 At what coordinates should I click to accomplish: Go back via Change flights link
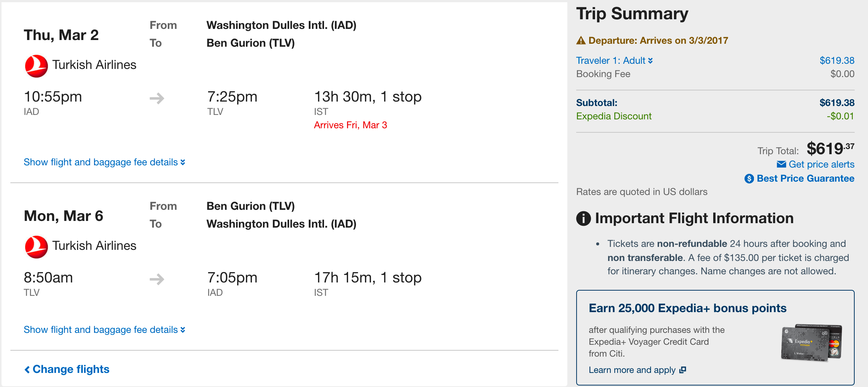coord(67,369)
